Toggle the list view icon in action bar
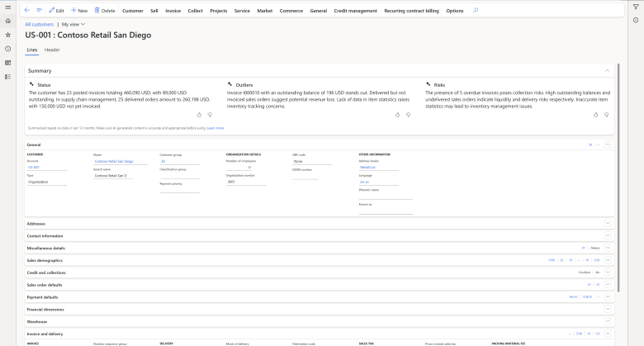The width and height of the screenshot is (644, 346). click(39, 10)
